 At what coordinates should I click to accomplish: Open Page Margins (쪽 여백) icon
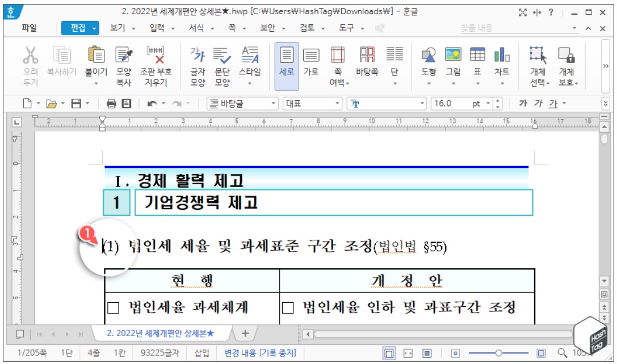tap(338, 55)
